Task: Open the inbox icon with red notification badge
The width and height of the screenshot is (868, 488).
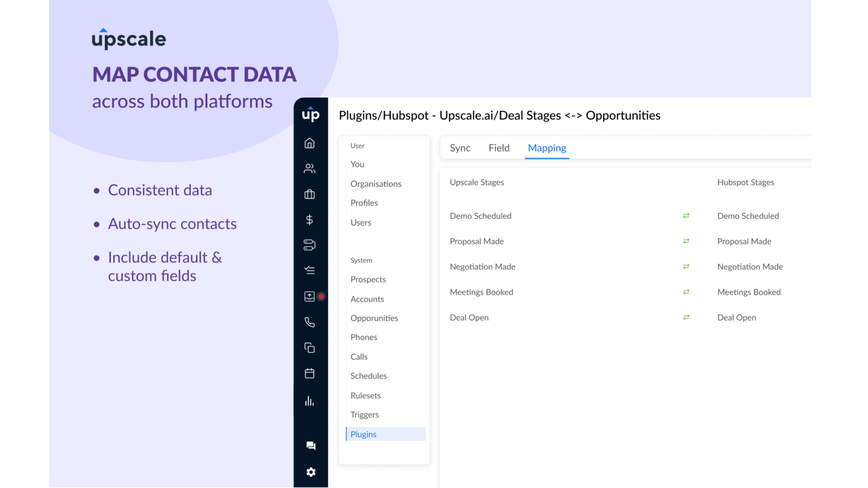Action: (x=310, y=296)
